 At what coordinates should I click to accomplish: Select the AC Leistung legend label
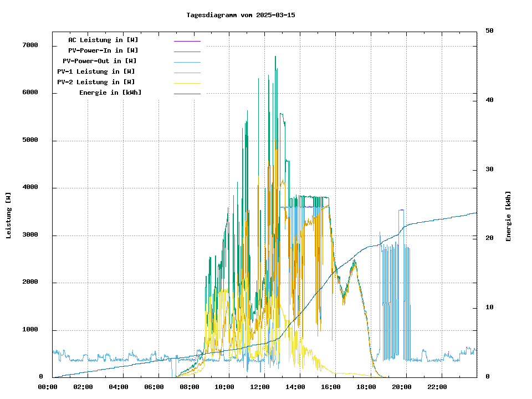pyautogui.click(x=103, y=40)
